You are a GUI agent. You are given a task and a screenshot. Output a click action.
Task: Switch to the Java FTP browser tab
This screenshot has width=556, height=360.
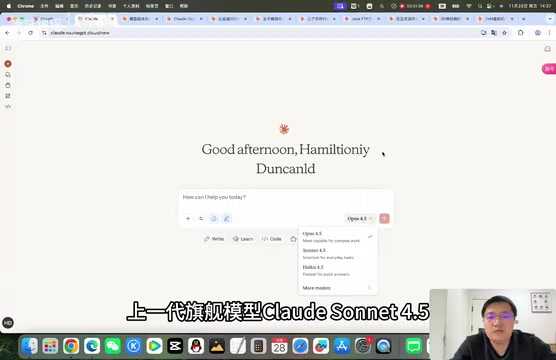click(361, 19)
